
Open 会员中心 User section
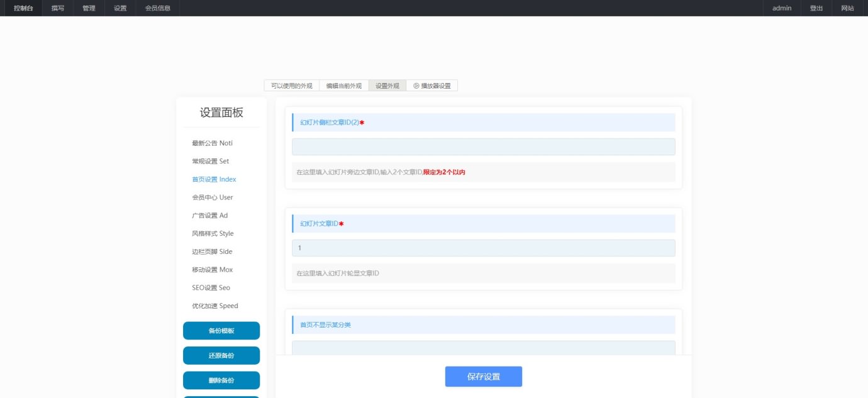[213, 197]
